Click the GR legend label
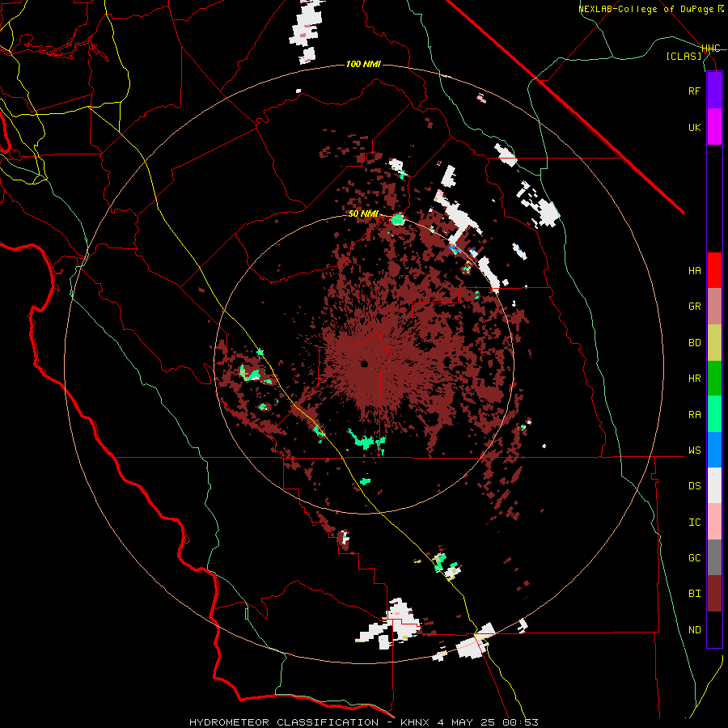This screenshot has width=728, height=728. (x=694, y=307)
